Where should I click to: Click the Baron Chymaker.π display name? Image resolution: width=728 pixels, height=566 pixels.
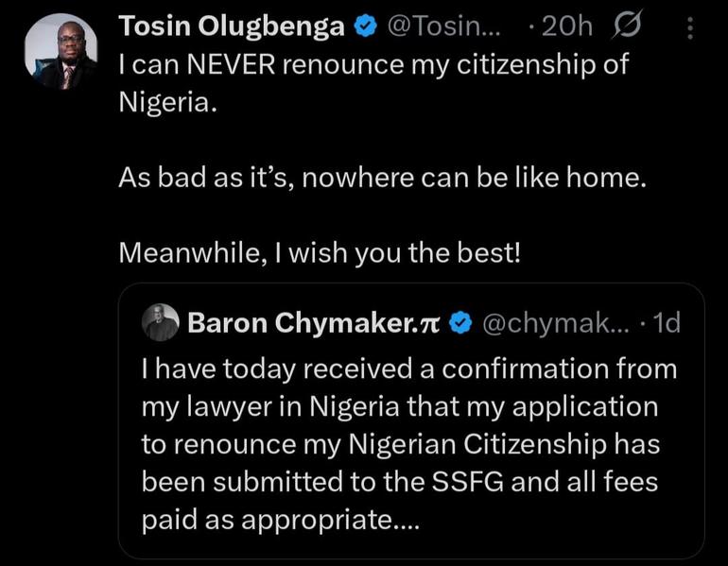coord(313,322)
